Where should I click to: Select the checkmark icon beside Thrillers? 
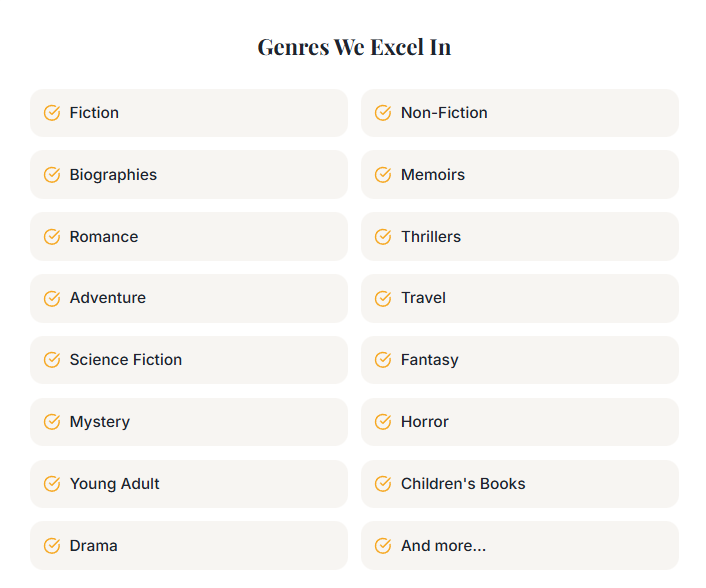(x=383, y=237)
